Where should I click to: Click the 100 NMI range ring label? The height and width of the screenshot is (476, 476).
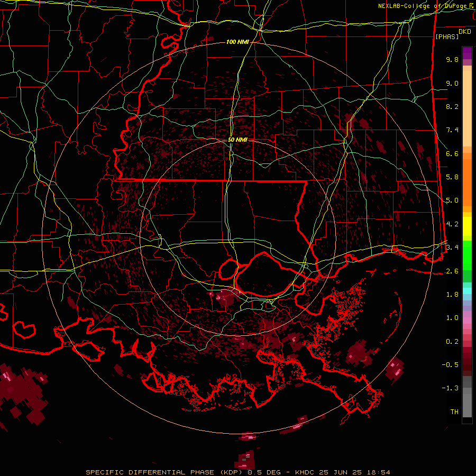(237, 42)
